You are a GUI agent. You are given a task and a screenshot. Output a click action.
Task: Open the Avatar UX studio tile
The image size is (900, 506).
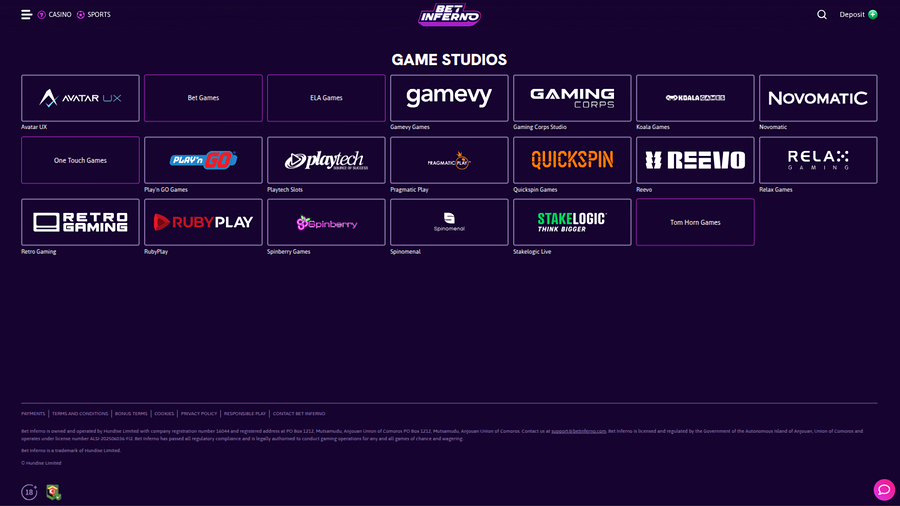pos(80,98)
